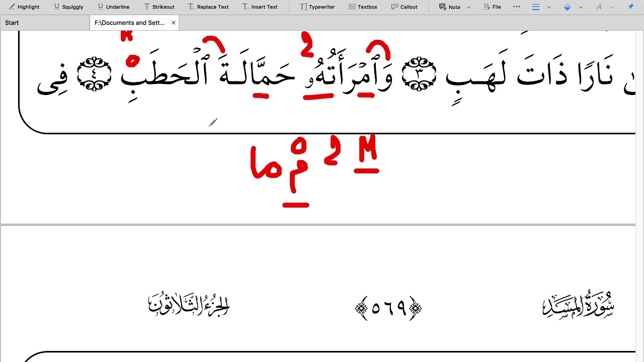Expand the font style dropdown arrow
This screenshot has height=362, width=644.
[x=612, y=7]
